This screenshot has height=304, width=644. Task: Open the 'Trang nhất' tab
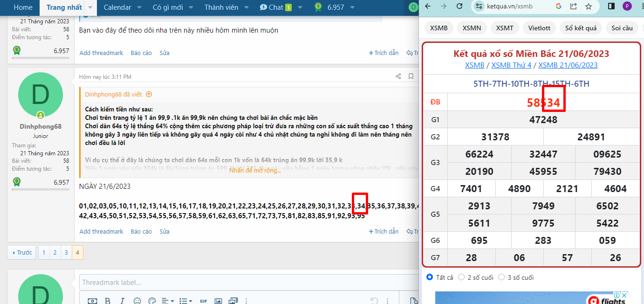pos(64,7)
